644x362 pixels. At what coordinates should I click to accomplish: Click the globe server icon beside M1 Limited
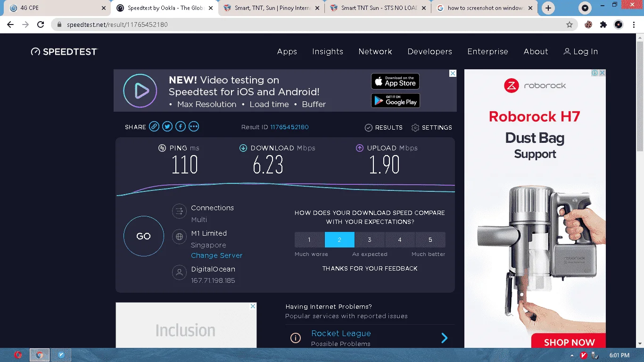pyautogui.click(x=179, y=237)
